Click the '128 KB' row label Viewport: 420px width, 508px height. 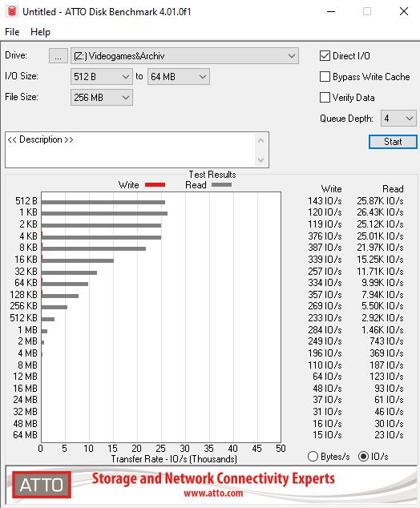click(24, 295)
